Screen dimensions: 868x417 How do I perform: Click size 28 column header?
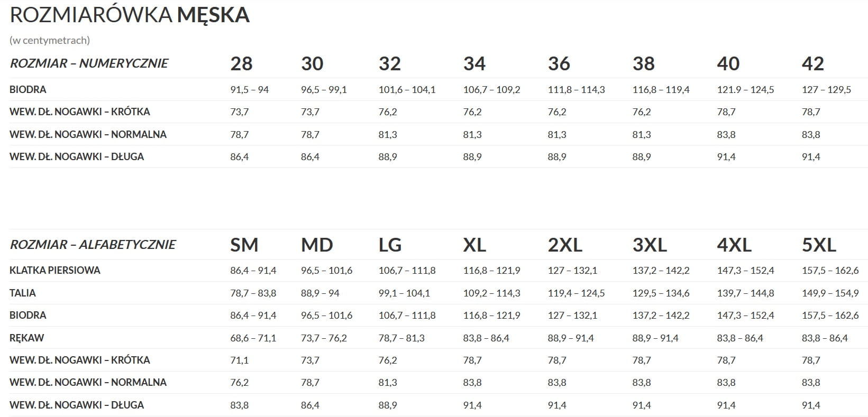click(241, 64)
